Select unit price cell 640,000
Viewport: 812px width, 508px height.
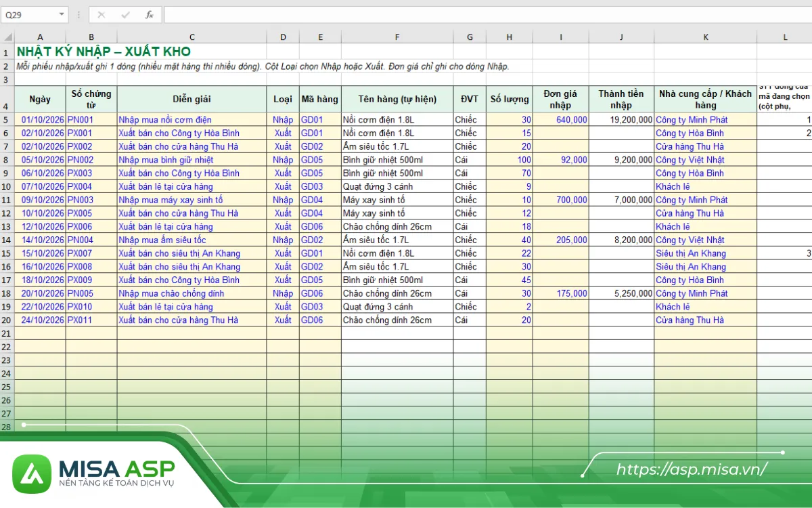pos(560,120)
